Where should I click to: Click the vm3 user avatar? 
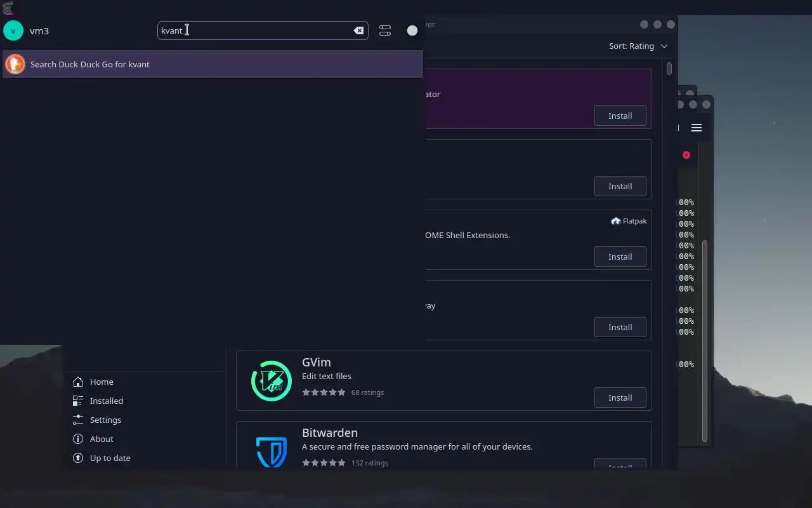pyautogui.click(x=13, y=30)
